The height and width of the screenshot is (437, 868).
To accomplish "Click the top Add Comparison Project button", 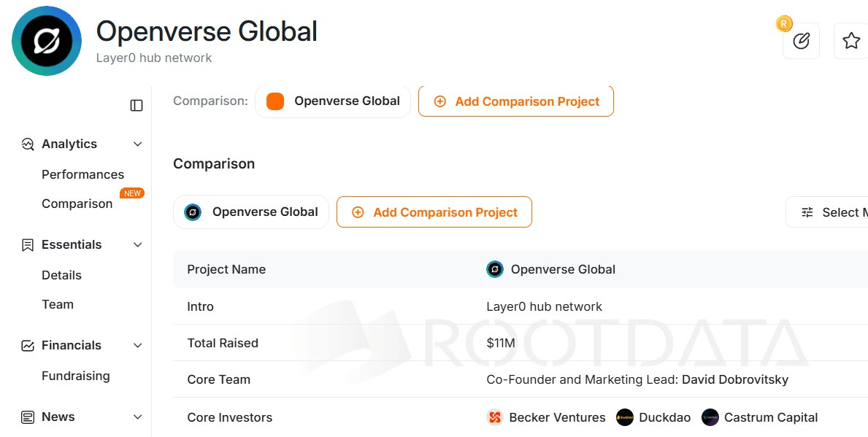I will (516, 101).
